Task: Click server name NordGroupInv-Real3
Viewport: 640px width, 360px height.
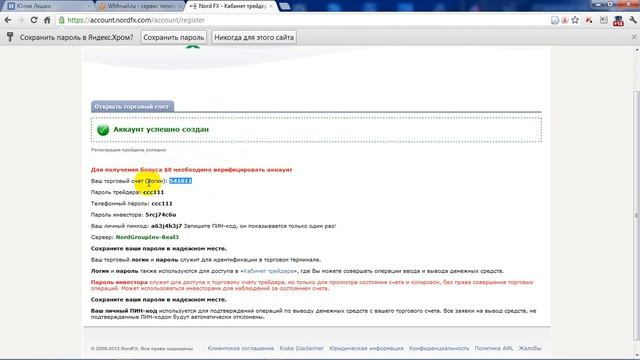Action: tap(147, 237)
